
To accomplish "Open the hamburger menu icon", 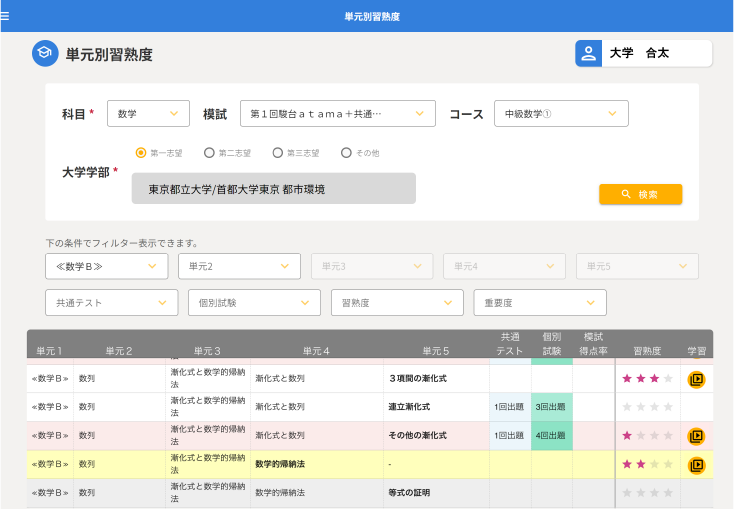I will pyautogui.click(x=4, y=16).
